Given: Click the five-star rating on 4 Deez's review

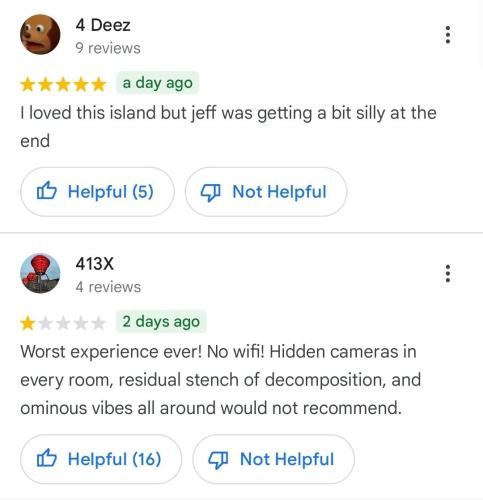Looking at the screenshot, I should [x=63, y=84].
